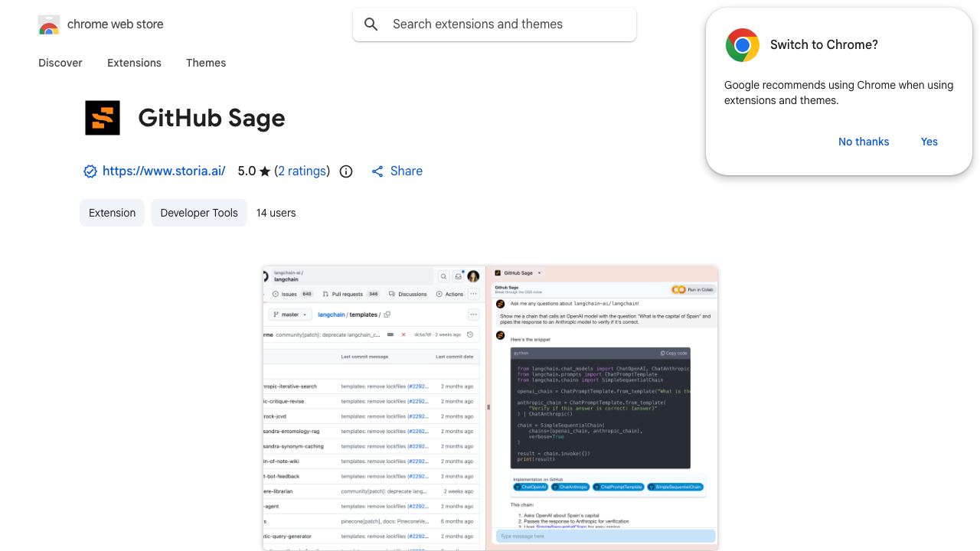Click Pull requests in the screenshot

(351, 294)
